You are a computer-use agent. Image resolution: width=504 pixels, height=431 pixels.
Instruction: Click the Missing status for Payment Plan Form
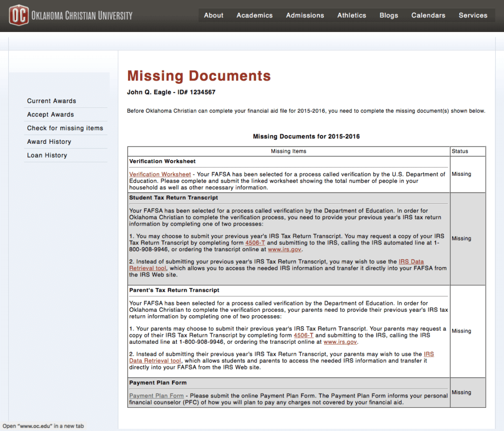461,393
